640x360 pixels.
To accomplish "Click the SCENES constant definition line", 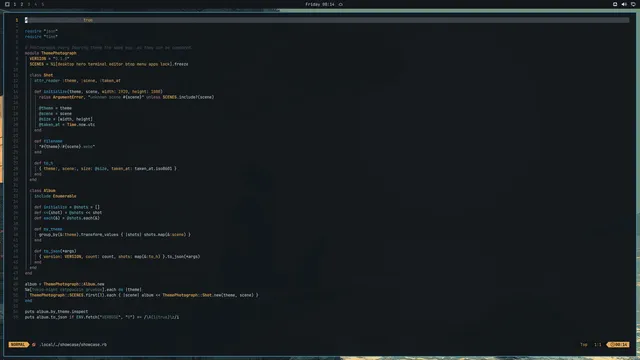I will point(109,64).
